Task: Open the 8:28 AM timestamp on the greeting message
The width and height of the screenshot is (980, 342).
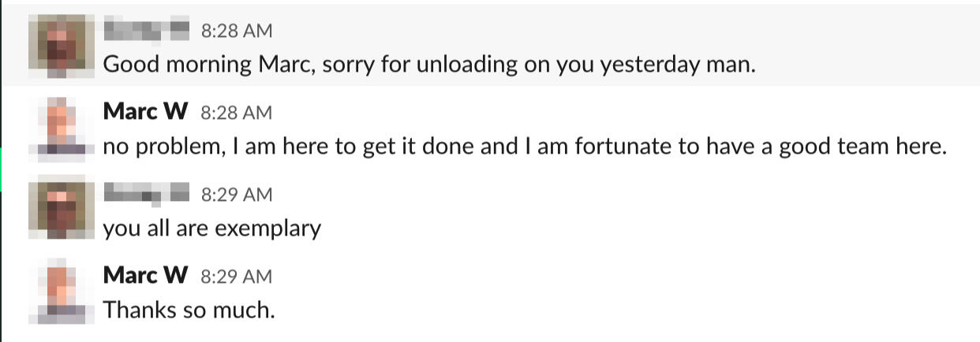Action: [237, 32]
